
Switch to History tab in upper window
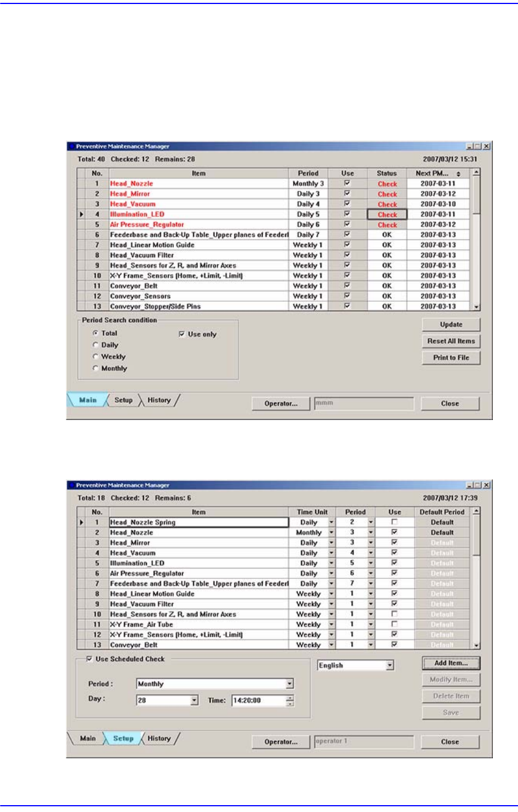(159, 400)
